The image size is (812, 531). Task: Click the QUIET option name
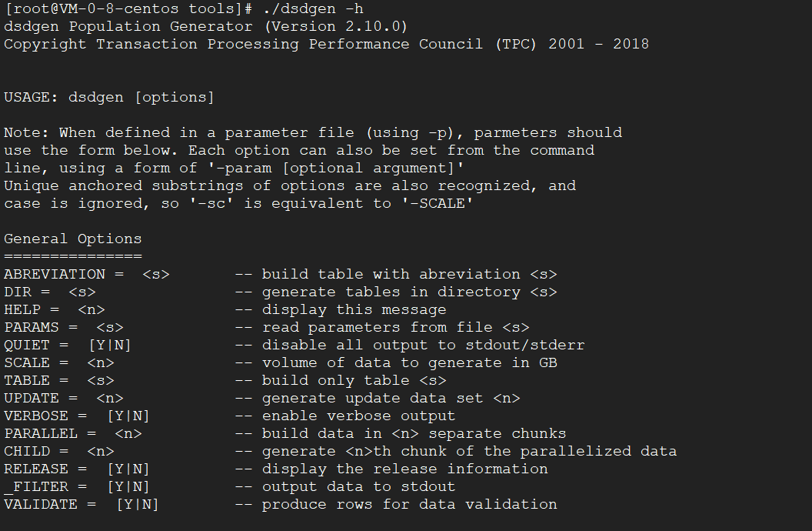(x=27, y=345)
